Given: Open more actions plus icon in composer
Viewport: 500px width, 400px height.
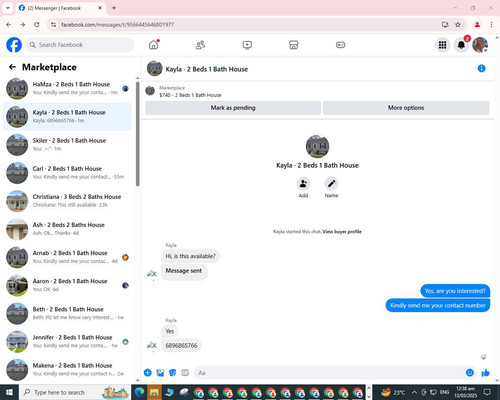Looking at the screenshot, I should [147, 373].
